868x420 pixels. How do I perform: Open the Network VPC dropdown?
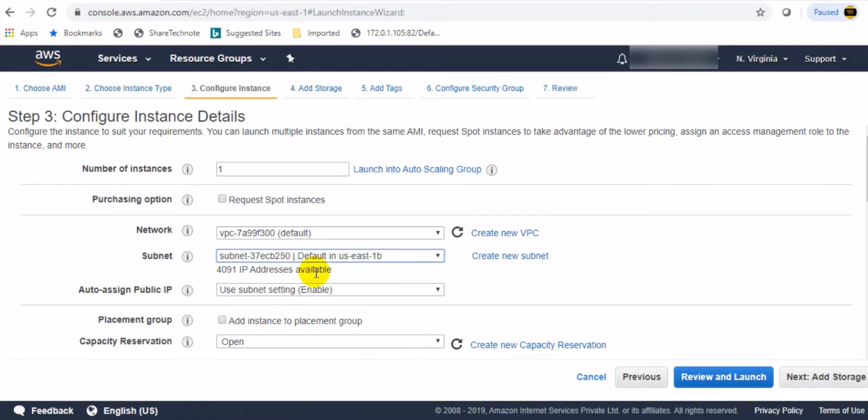pyautogui.click(x=330, y=233)
